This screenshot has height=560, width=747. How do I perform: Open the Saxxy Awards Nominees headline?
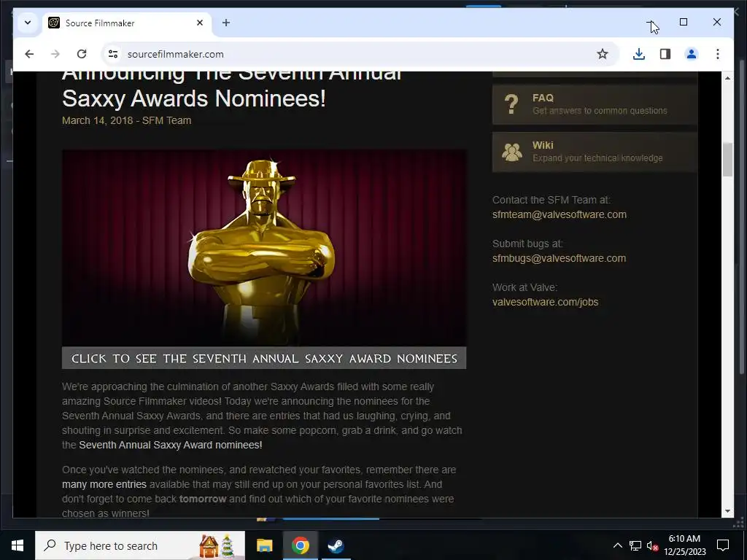click(x=231, y=90)
